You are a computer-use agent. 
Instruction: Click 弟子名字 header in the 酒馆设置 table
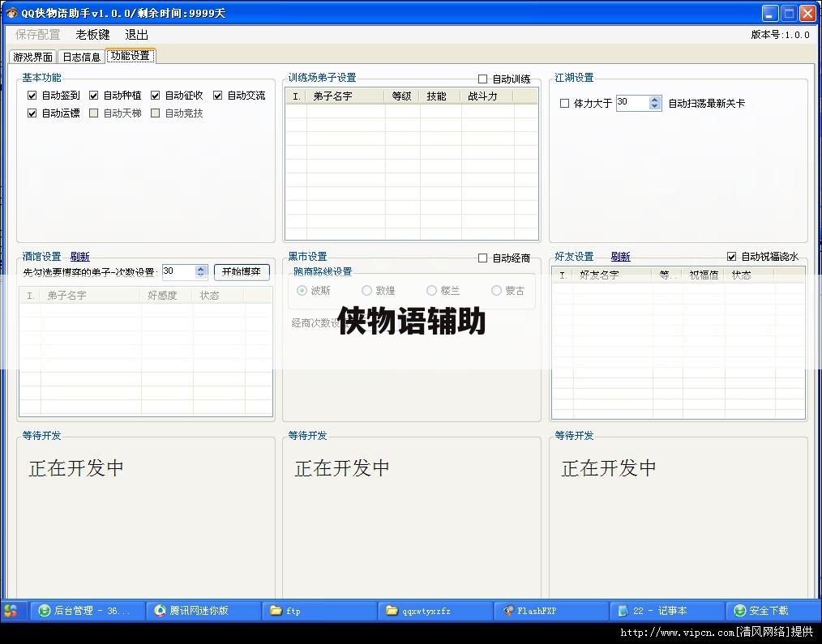point(92,296)
